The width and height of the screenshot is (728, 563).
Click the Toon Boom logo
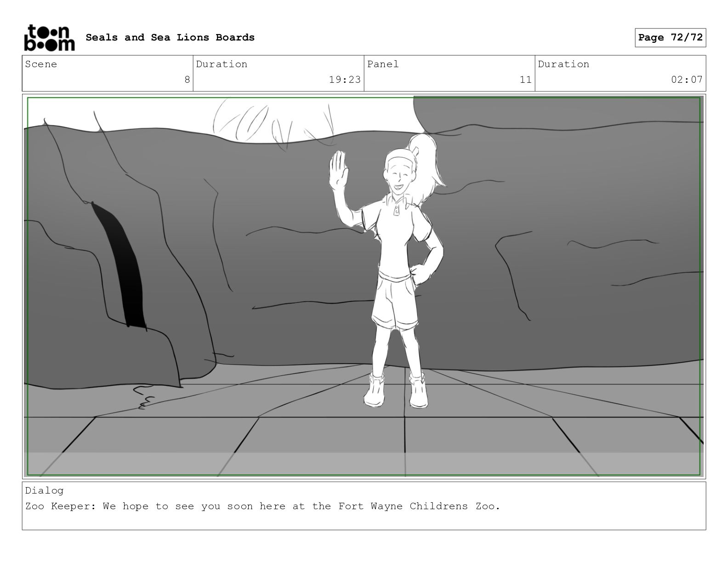pos(49,38)
